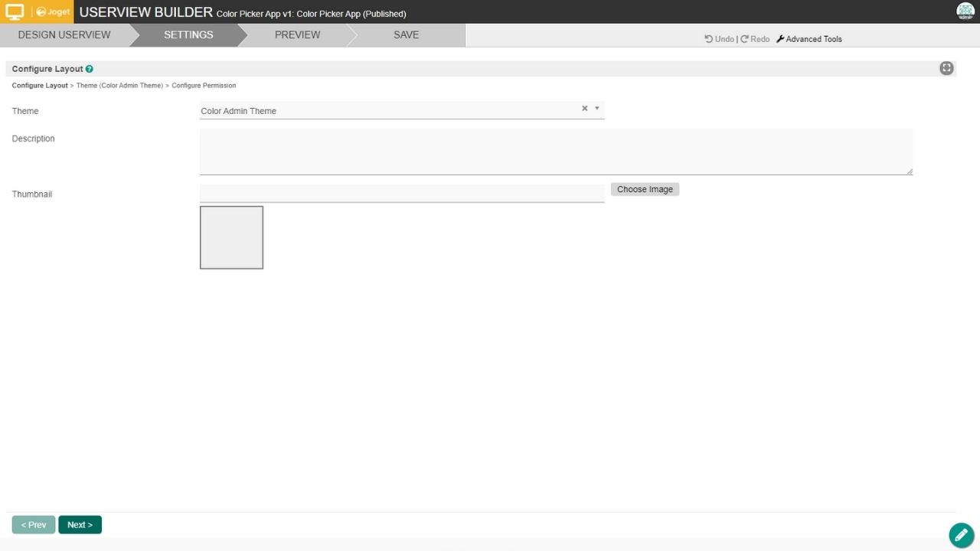Click the Userview Builder monitor icon
Screen dimensions: 980x551
coord(15,11)
